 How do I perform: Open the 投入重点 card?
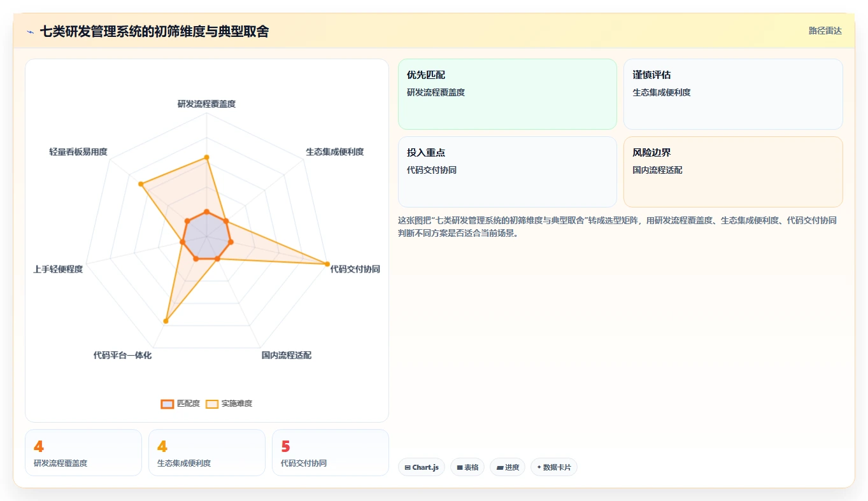tap(508, 172)
